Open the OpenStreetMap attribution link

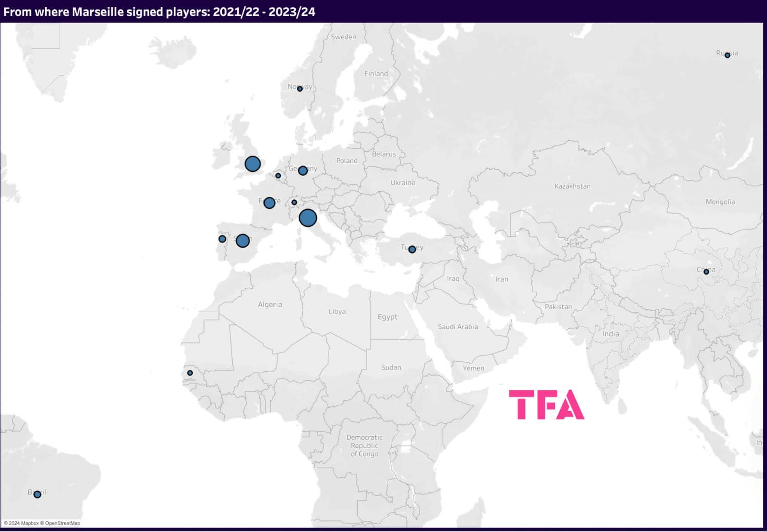[x=62, y=523]
